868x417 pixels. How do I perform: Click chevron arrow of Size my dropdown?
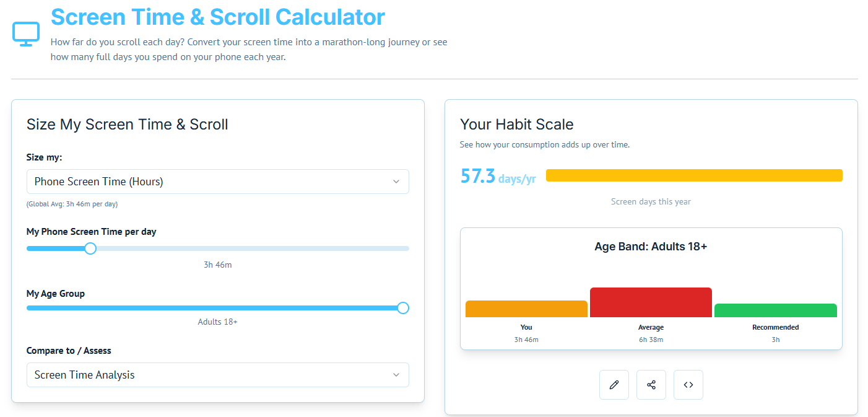tap(396, 182)
